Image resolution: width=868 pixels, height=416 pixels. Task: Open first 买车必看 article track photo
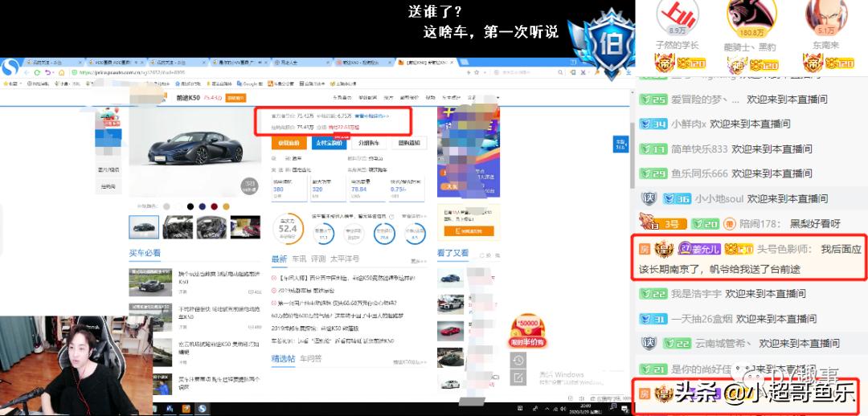150,282
